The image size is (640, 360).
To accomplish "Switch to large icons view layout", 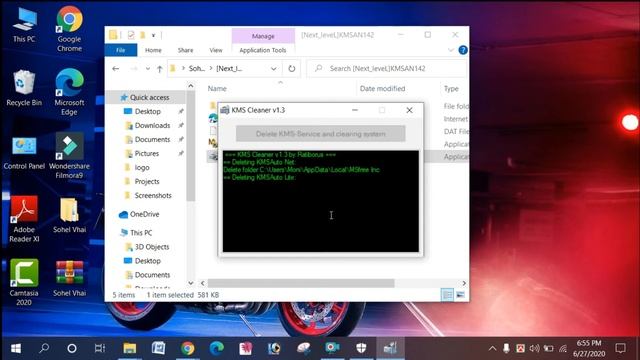I will click(x=460, y=295).
